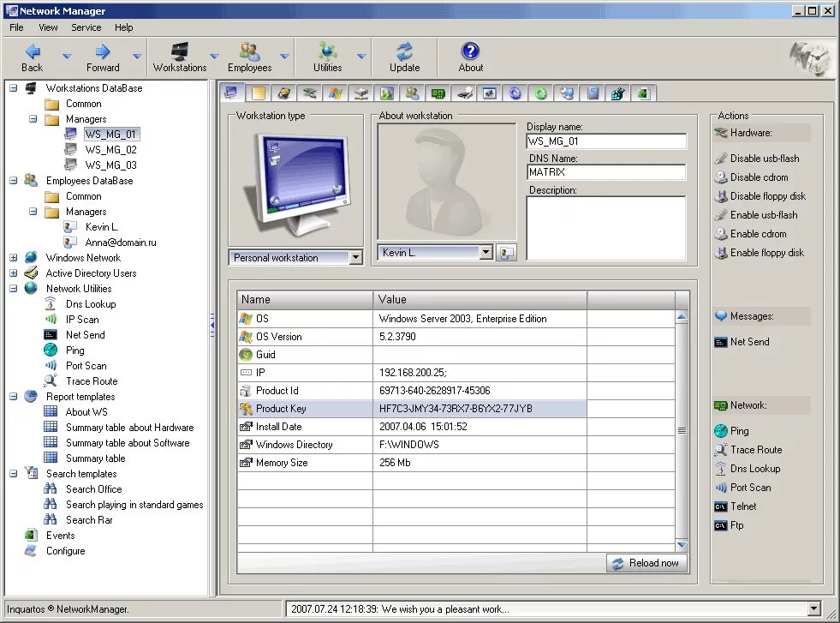This screenshot has width=840, height=623.
Task: Open Events in tree
Action: coord(60,536)
